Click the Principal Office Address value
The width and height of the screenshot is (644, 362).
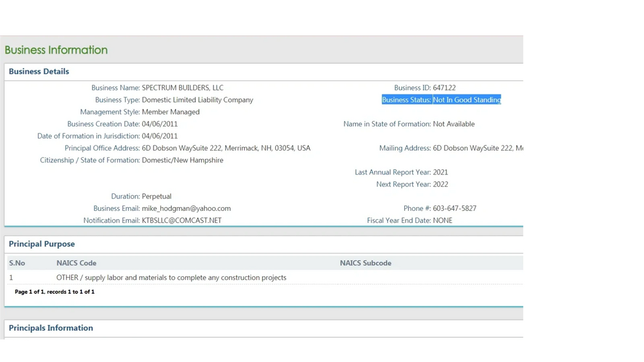226,149
